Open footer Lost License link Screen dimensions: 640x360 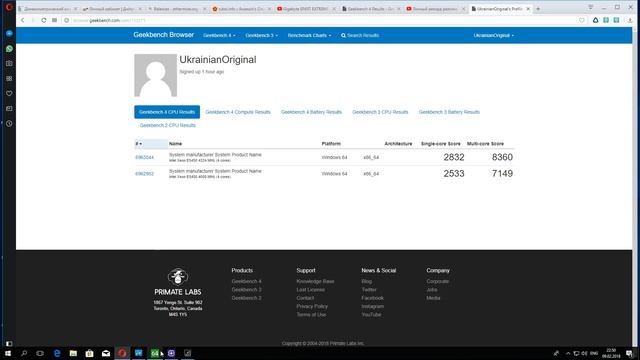point(311,290)
